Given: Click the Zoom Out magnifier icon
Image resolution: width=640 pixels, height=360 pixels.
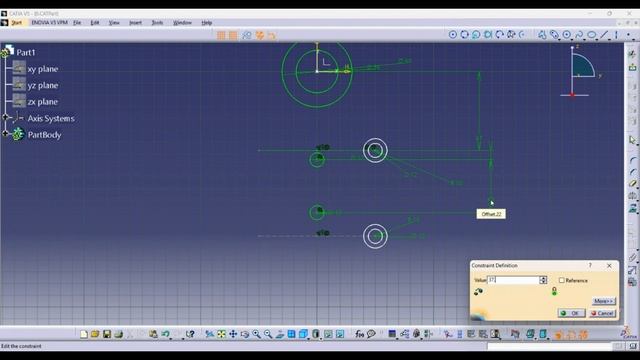Looking at the screenshot, I should [x=268, y=334].
